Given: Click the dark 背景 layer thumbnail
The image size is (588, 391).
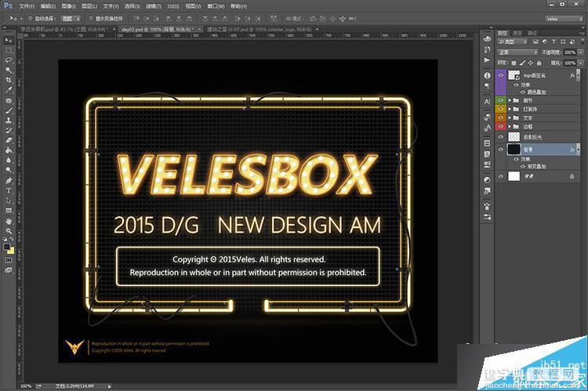Looking at the screenshot, I should (x=514, y=149).
